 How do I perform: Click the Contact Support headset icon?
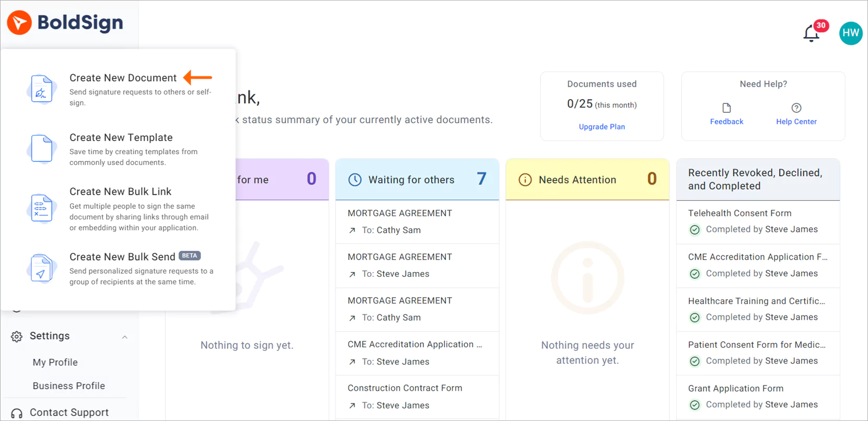point(17,413)
